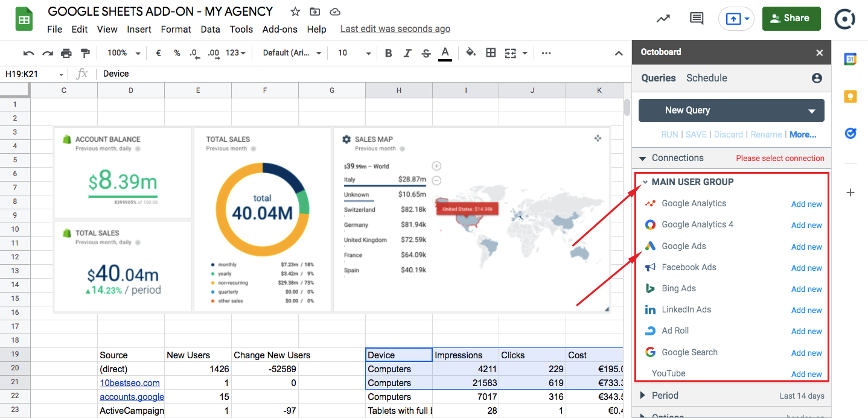868x418 pixels.
Task: Open the activity dashboard trend icon
Action: 663,18
